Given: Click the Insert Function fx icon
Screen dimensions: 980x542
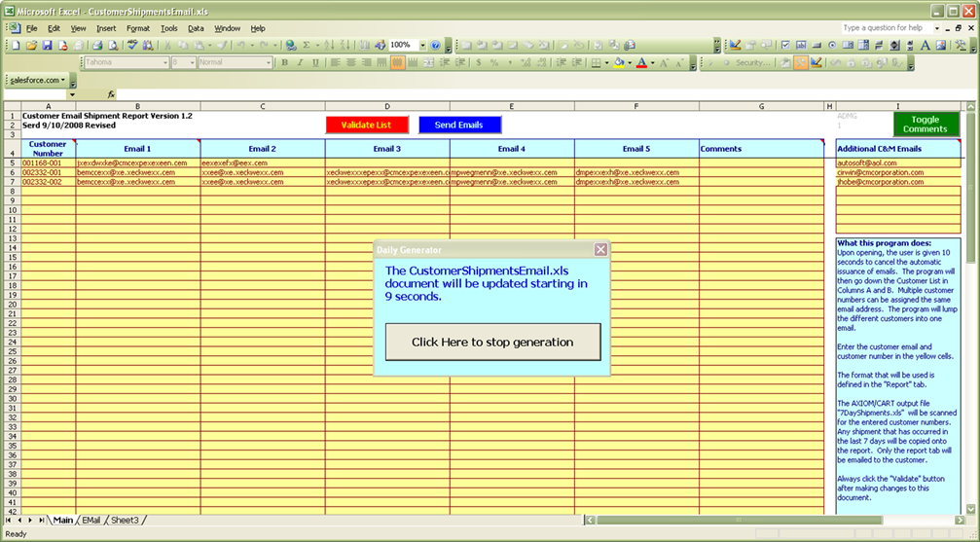Looking at the screenshot, I should pos(111,94).
